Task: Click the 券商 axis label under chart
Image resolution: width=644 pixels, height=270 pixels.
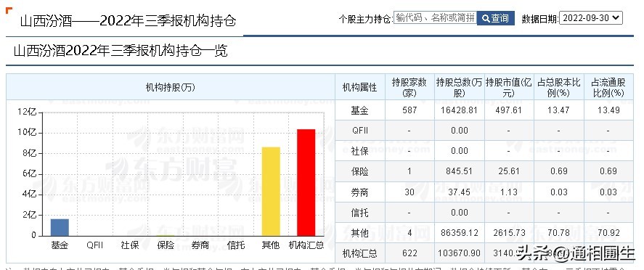Action: pos(200,245)
